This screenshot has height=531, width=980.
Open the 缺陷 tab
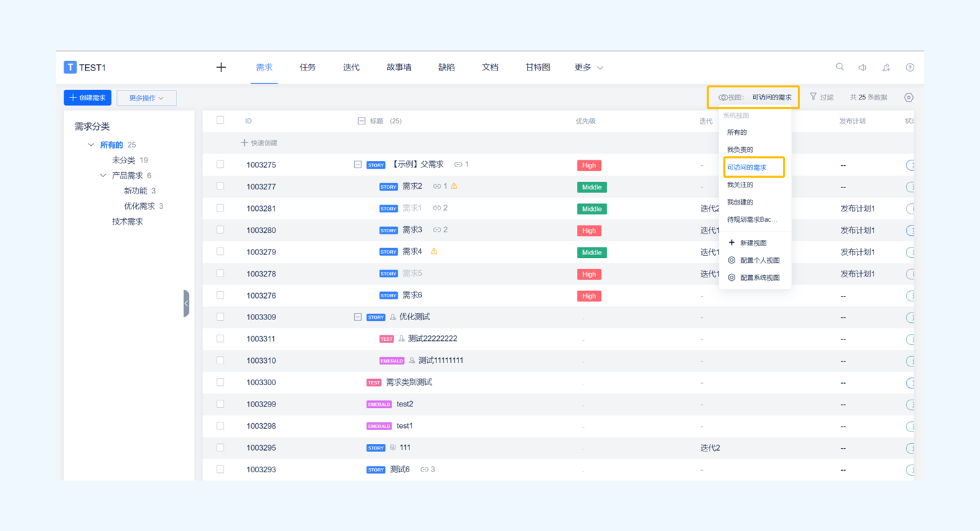[x=447, y=67]
